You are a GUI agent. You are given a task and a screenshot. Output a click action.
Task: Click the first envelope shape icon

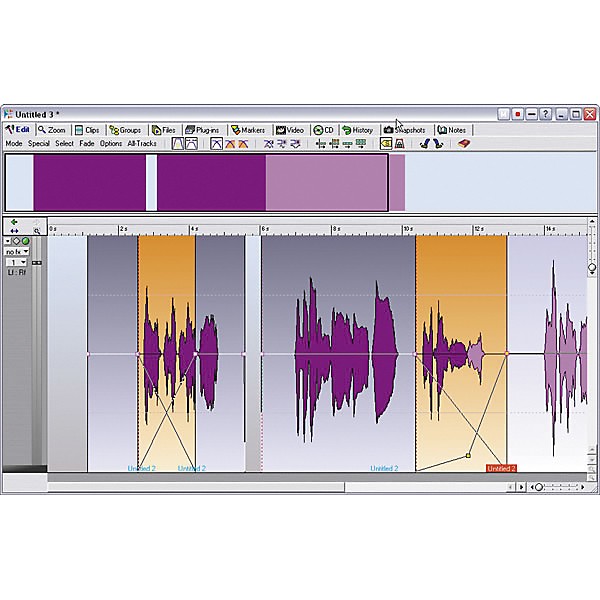[178, 144]
